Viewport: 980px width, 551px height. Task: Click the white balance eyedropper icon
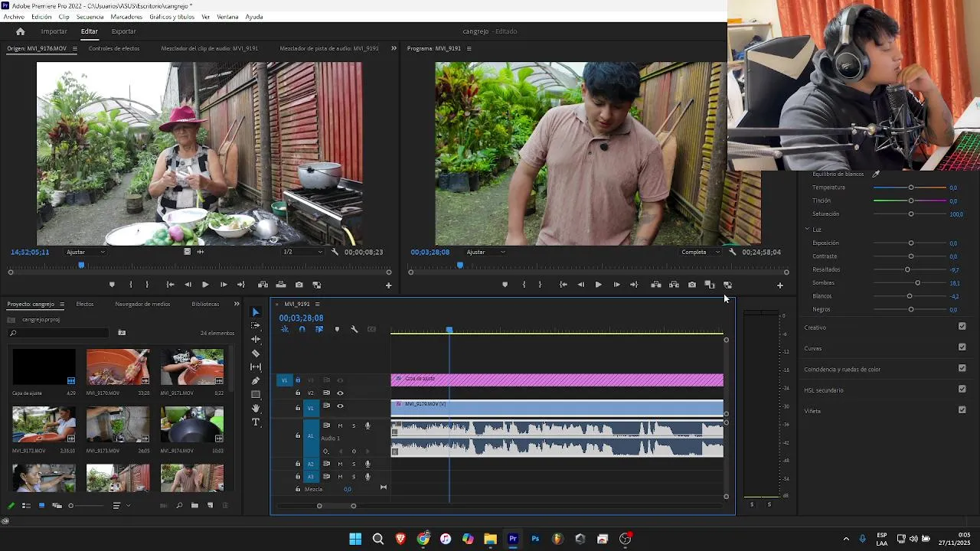(876, 174)
